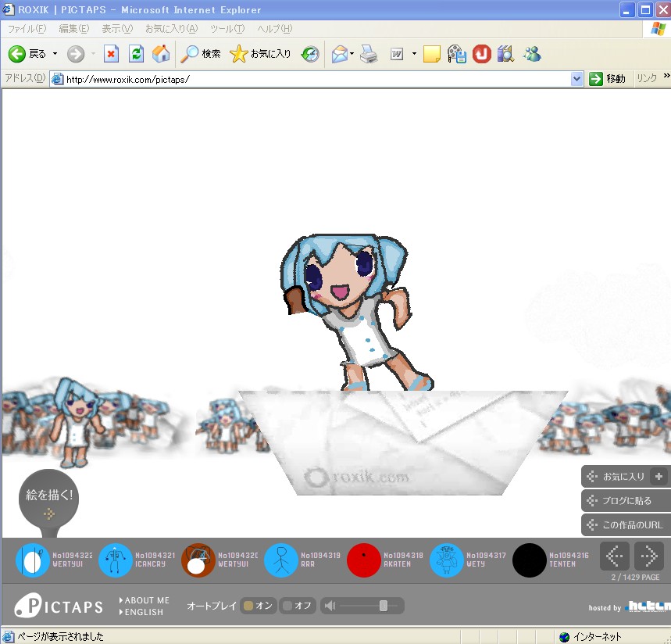Image resolution: width=671 pixels, height=644 pixels.
Task: Refresh the page with green arrows icon
Action: click(x=136, y=54)
